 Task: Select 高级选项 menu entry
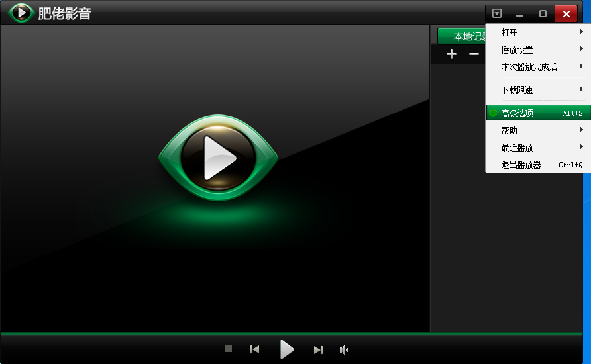click(x=538, y=113)
